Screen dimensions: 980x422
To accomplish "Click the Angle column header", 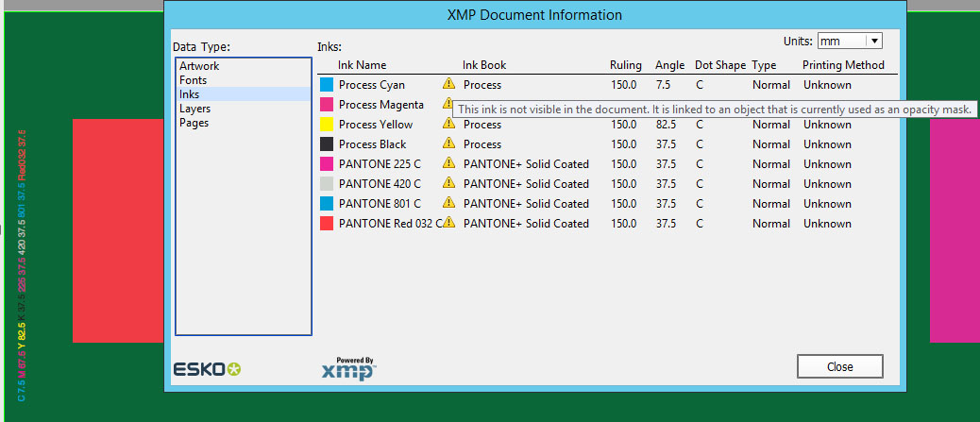I will pyautogui.click(x=670, y=65).
